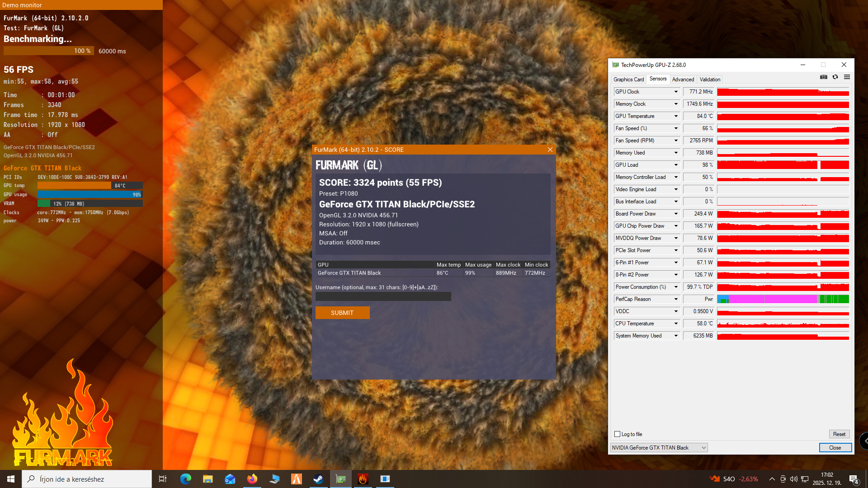The image size is (868, 488).
Task: Expand the GPU Clock sensor dropdown
Action: [676, 92]
